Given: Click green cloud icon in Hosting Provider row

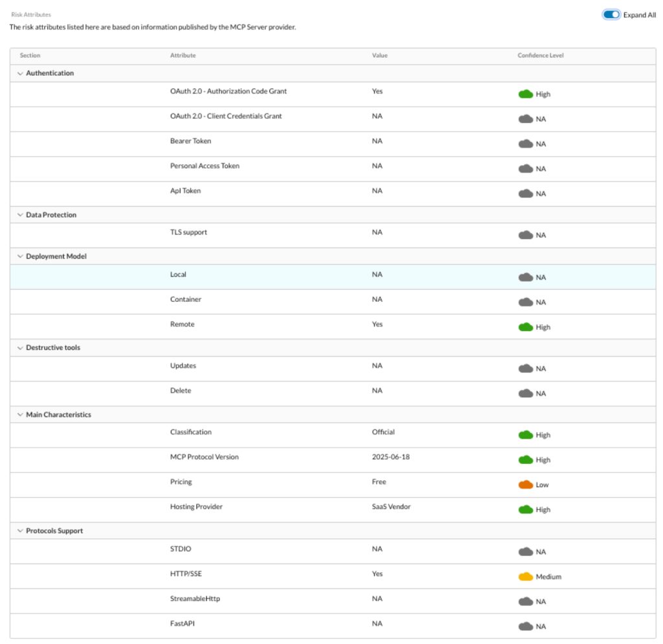Looking at the screenshot, I should point(526,510).
